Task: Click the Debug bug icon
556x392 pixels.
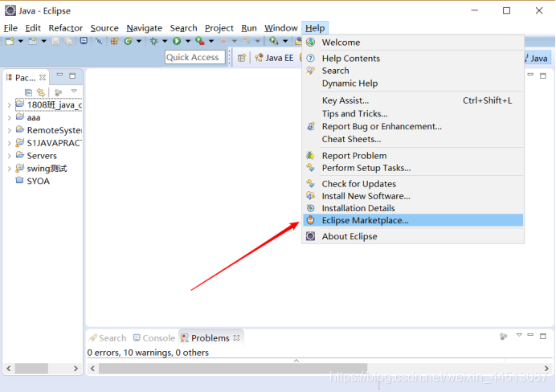Action: tap(153, 41)
